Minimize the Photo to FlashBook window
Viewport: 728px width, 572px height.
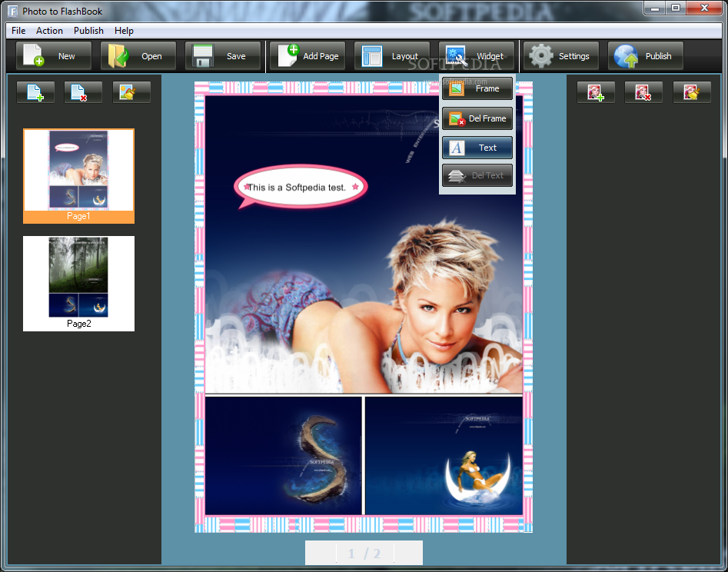655,8
